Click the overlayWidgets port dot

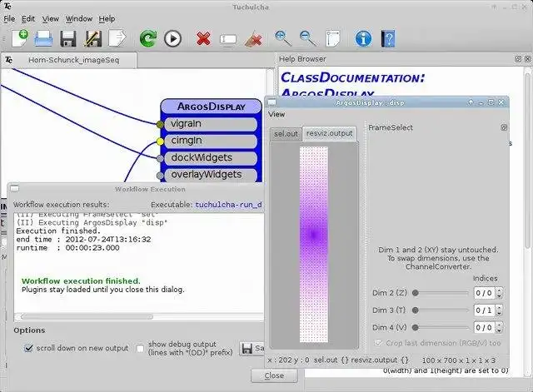(160, 176)
